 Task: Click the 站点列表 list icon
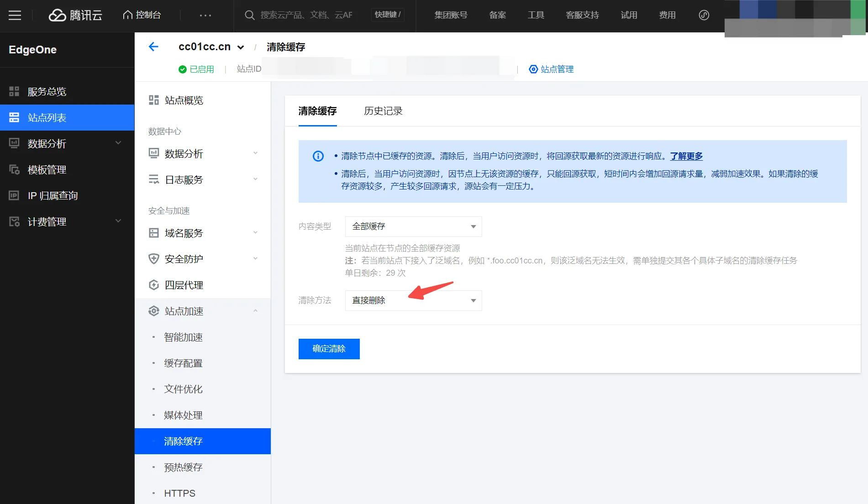14,117
